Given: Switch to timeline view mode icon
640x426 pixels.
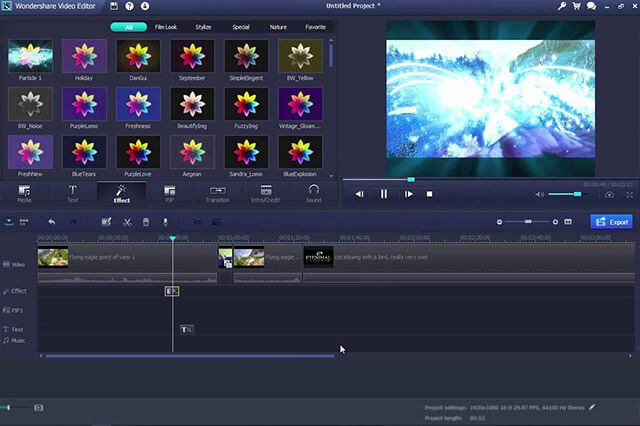Looking at the screenshot, I should 9,222.
